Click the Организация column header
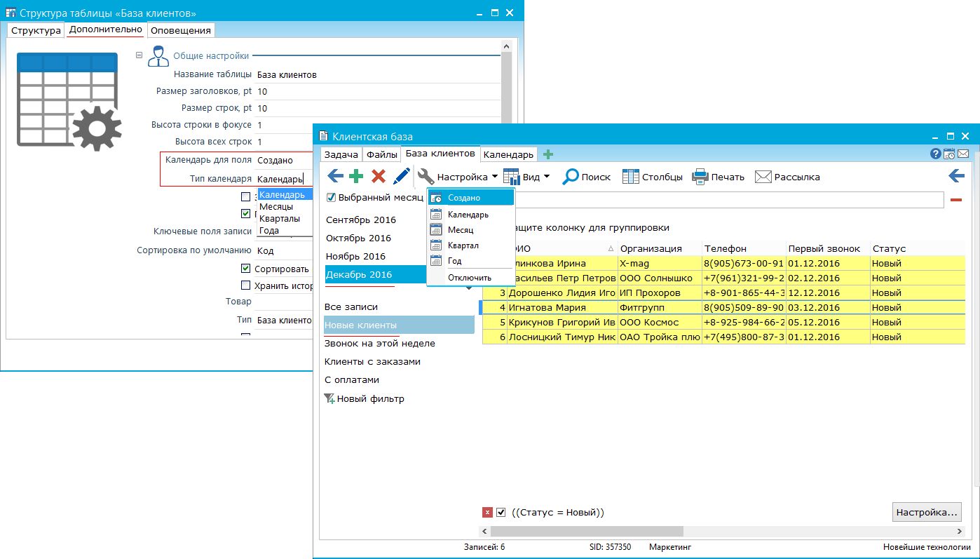 [659, 248]
